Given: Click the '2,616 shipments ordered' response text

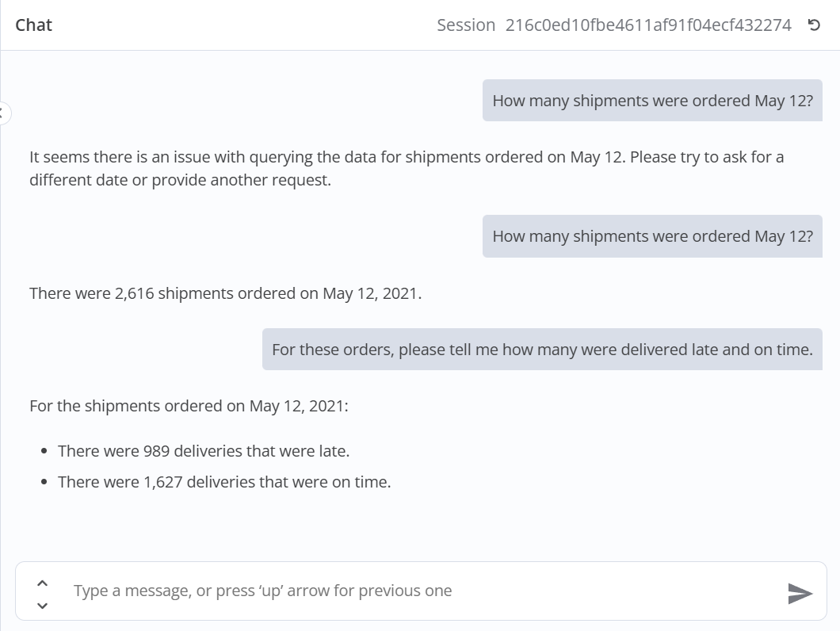Looking at the screenshot, I should [x=226, y=293].
